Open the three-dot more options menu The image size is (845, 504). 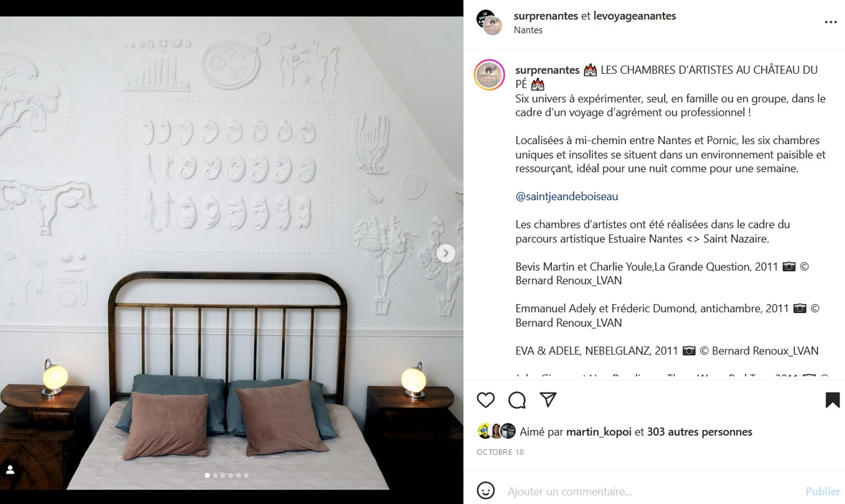coord(831,22)
